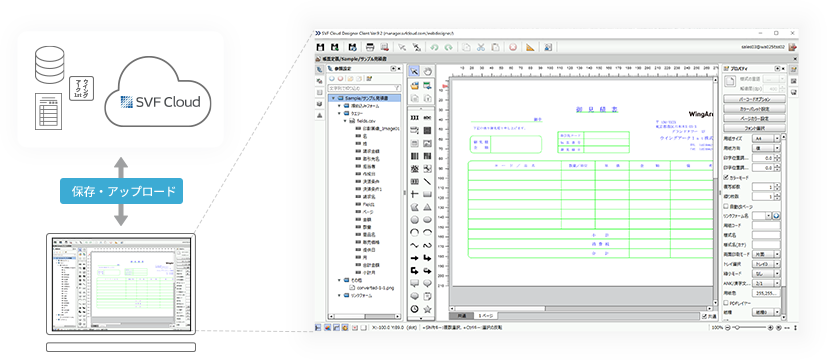Click the 用紙色 255,255 color value
The width and height of the screenshot is (827, 360).
coord(766,293)
